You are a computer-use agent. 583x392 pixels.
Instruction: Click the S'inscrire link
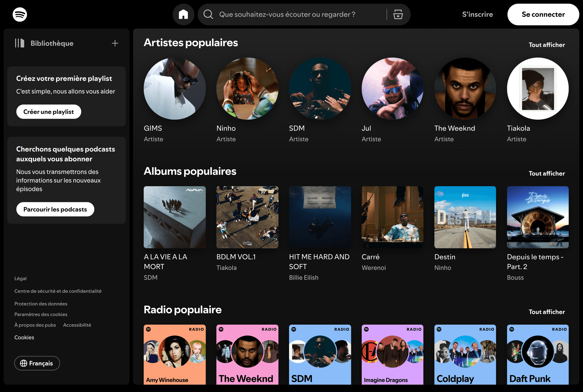pos(477,14)
